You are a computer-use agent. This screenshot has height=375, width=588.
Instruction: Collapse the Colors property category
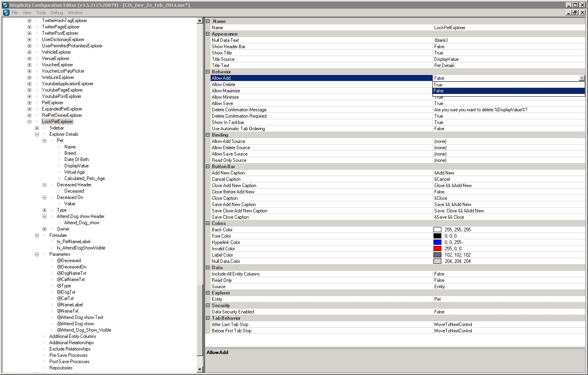tap(208, 223)
